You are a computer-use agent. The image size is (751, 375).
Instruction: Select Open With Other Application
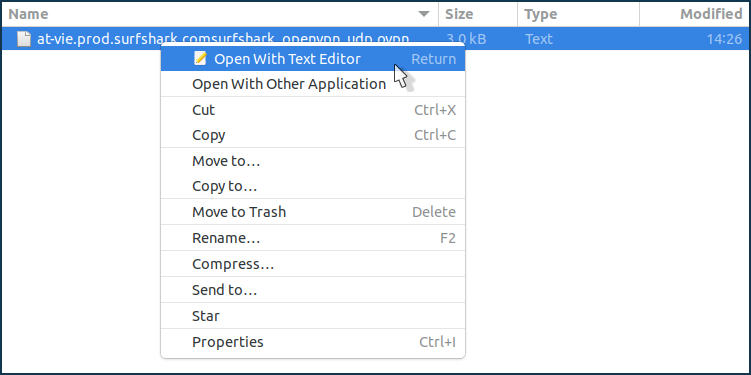pyautogui.click(x=313, y=84)
